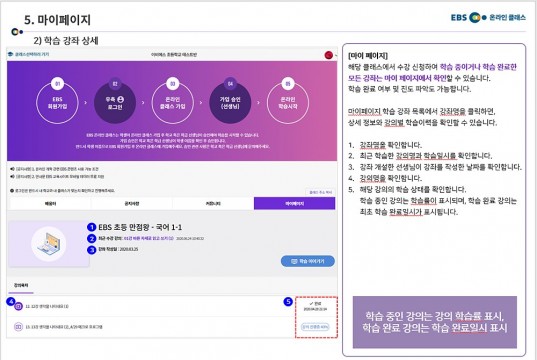Open the lecture 13 row title
This screenshot has width=537, height=360.
pos(64,327)
